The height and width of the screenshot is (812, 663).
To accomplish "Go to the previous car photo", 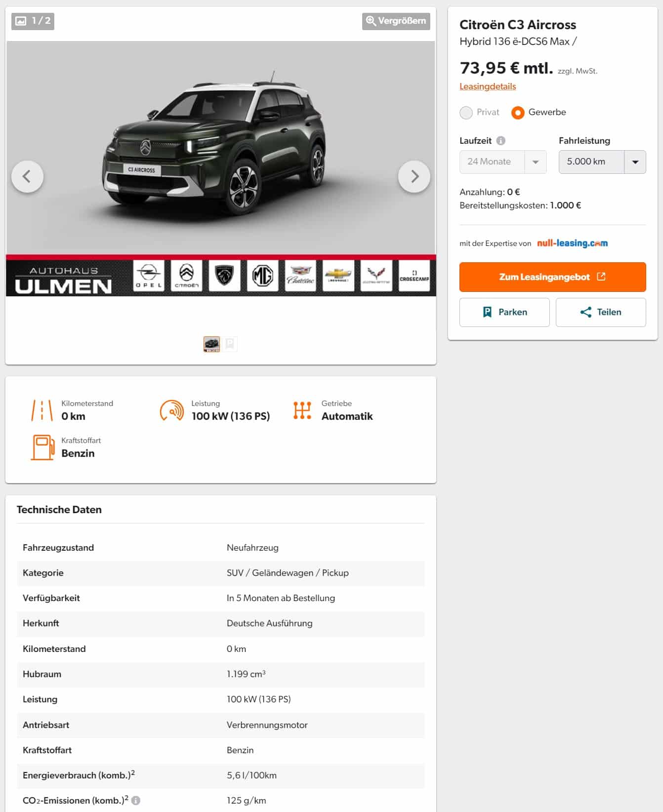I will [27, 176].
